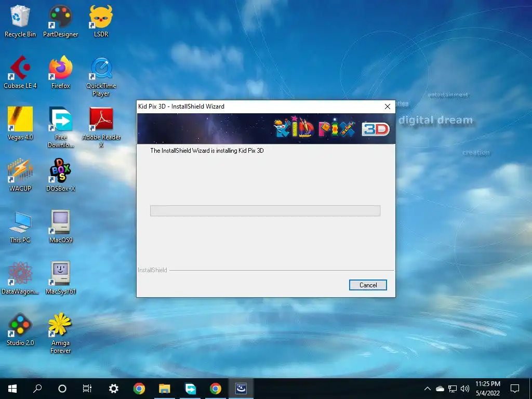Open the second Chrome taskbar icon beside the installer
532x399 pixels.
pyautogui.click(x=216, y=389)
